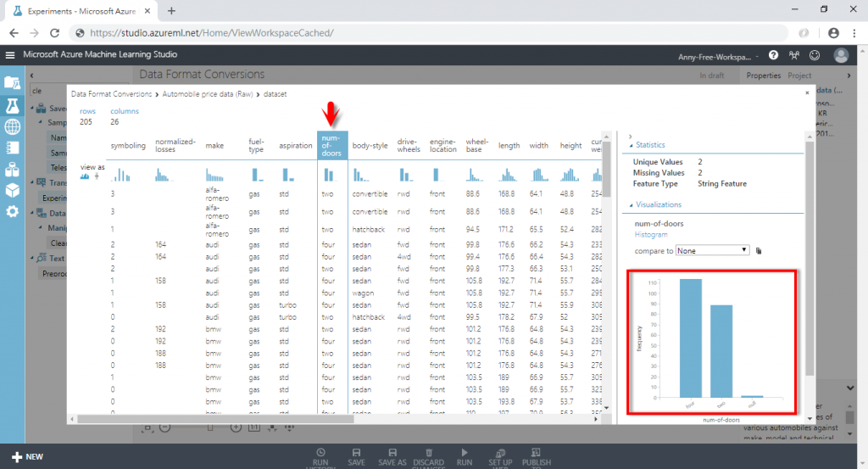
Task: Click the canvas zoom-out minus icon
Action: 165,427
